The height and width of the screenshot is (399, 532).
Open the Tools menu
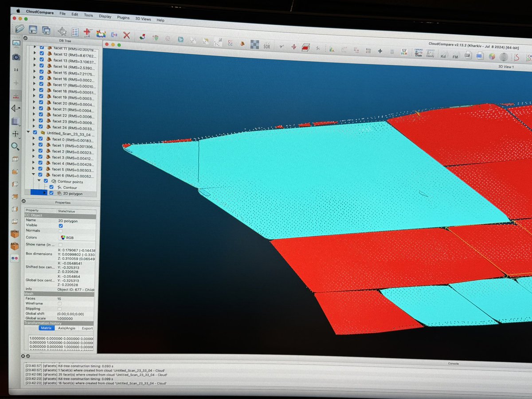[x=89, y=15]
